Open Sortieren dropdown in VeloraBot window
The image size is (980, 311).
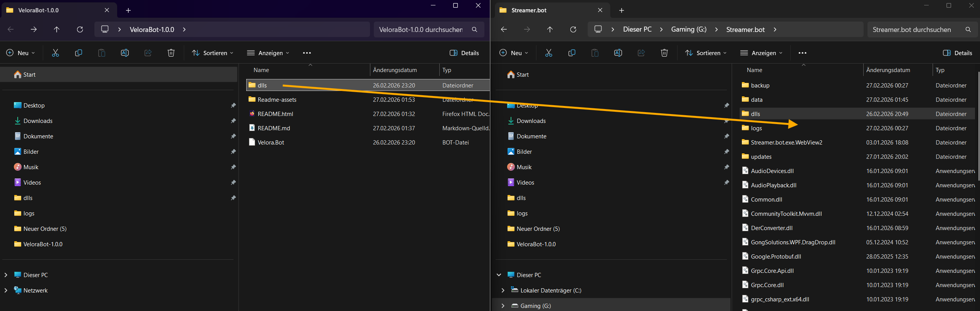click(213, 53)
